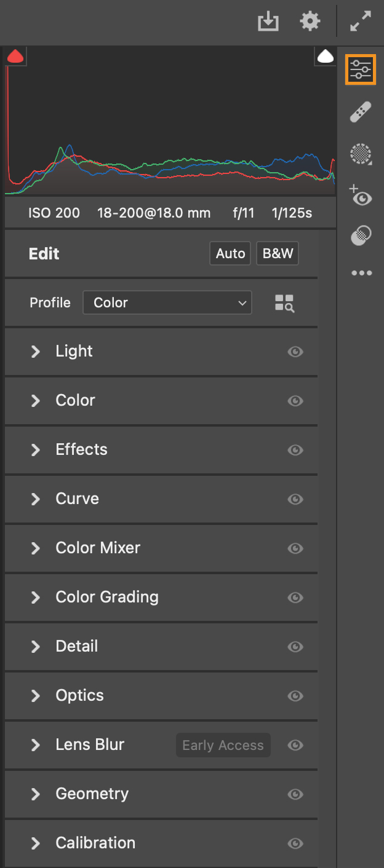
Task: Expand the Geometry section
Action: (92, 794)
